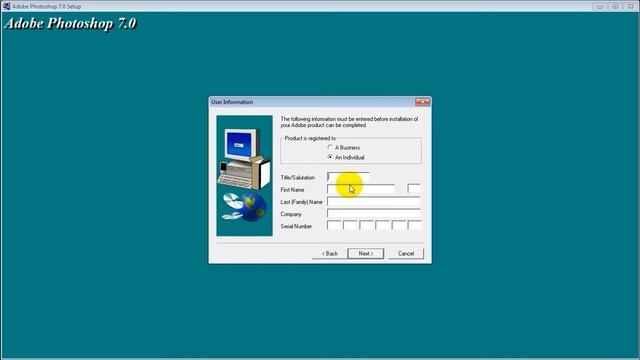Screen dimensions: 640x360
Task: Click the globe and CD illustration
Action: click(x=244, y=207)
